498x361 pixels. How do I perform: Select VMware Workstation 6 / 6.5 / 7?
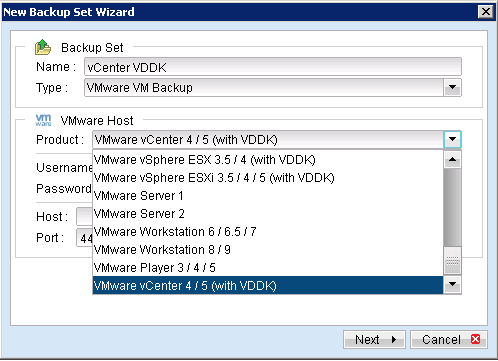tap(268, 232)
